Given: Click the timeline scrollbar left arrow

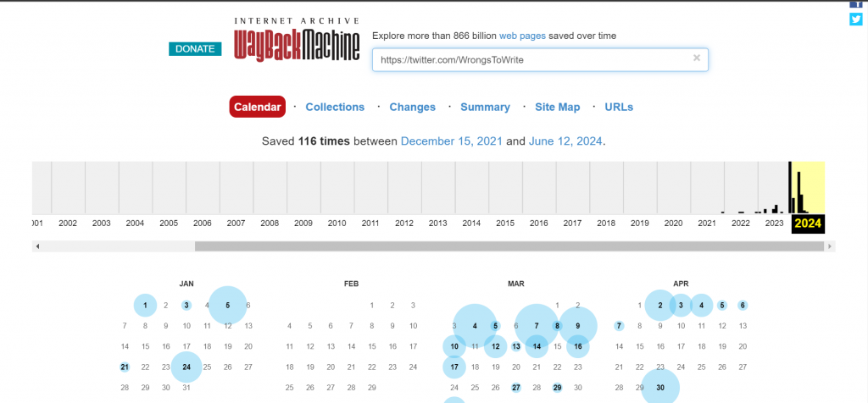Looking at the screenshot, I should pyautogui.click(x=37, y=246).
